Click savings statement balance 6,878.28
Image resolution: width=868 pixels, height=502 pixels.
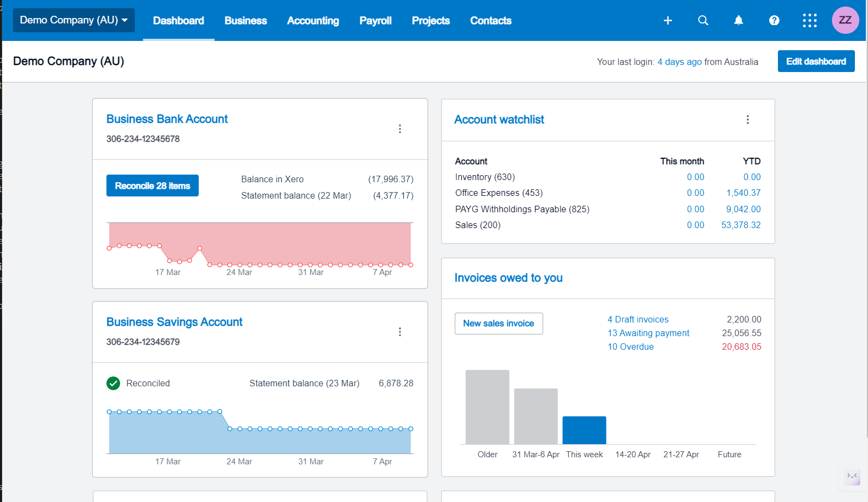click(396, 383)
